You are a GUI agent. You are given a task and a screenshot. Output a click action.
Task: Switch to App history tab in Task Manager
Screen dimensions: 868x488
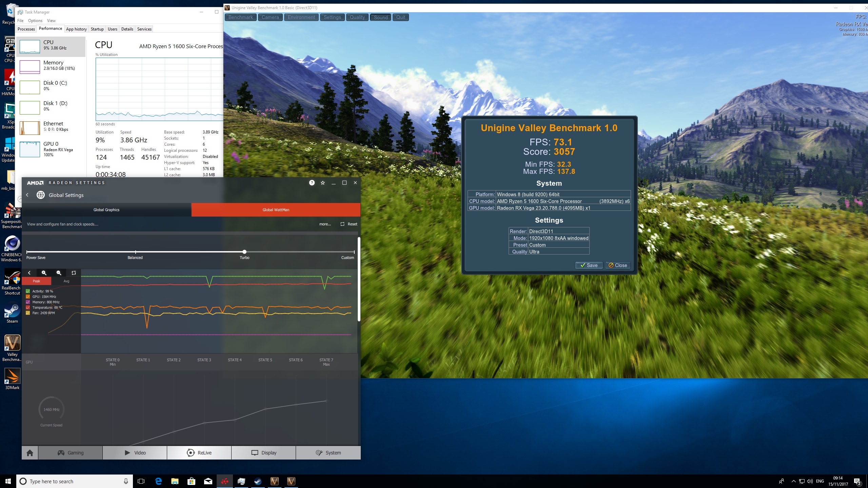(76, 29)
